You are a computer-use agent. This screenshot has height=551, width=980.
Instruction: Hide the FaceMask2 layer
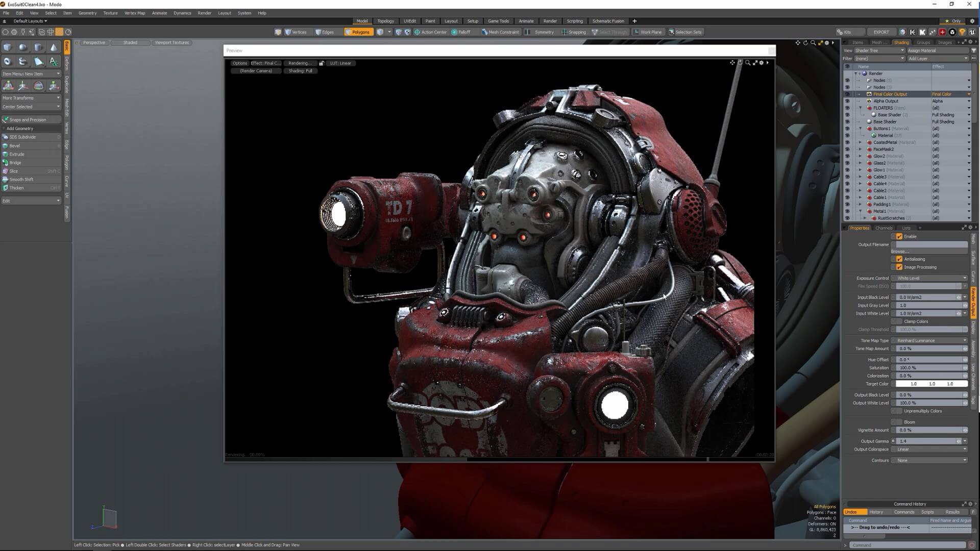click(x=847, y=149)
